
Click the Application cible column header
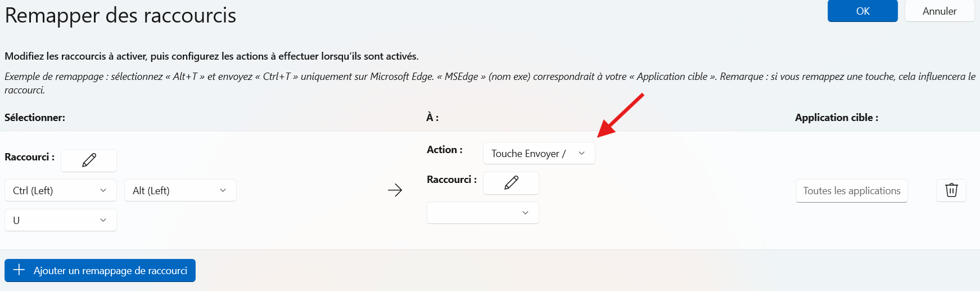pyautogui.click(x=836, y=118)
